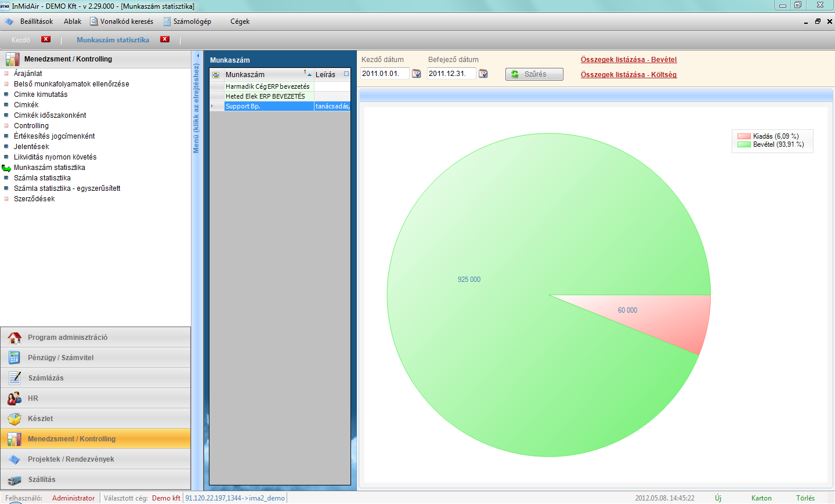Open the HR module
Image resolution: width=835 pixels, height=504 pixels.
point(96,398)
